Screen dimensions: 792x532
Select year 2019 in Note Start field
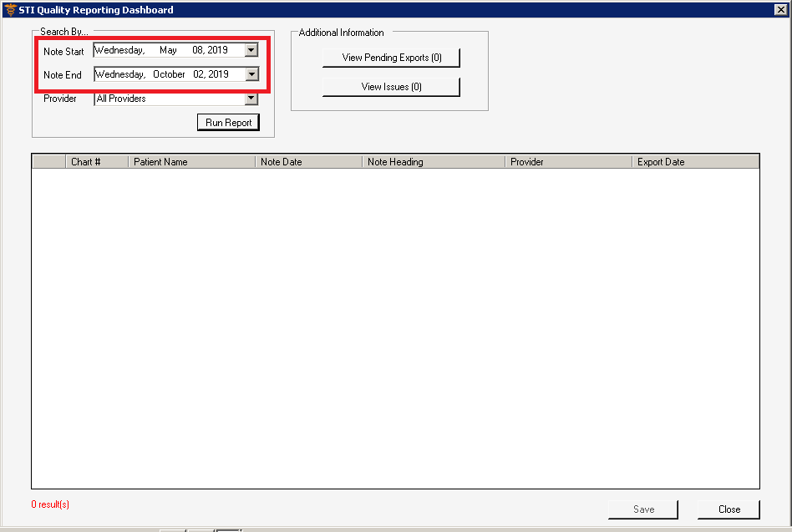click(x=218, y=50)
